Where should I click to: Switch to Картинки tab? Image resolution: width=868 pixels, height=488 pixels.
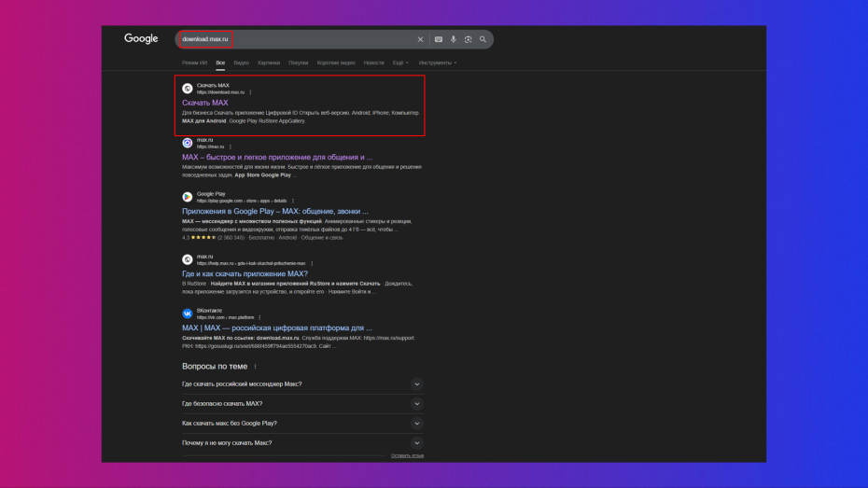269,63
